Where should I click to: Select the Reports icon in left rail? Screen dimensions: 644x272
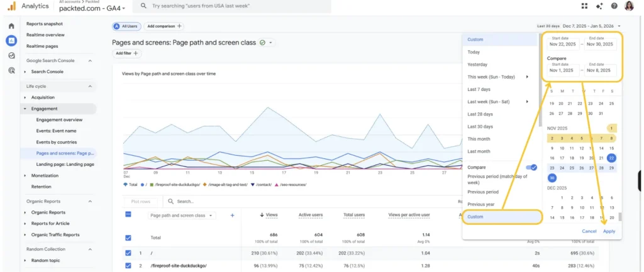click(11, 40)
